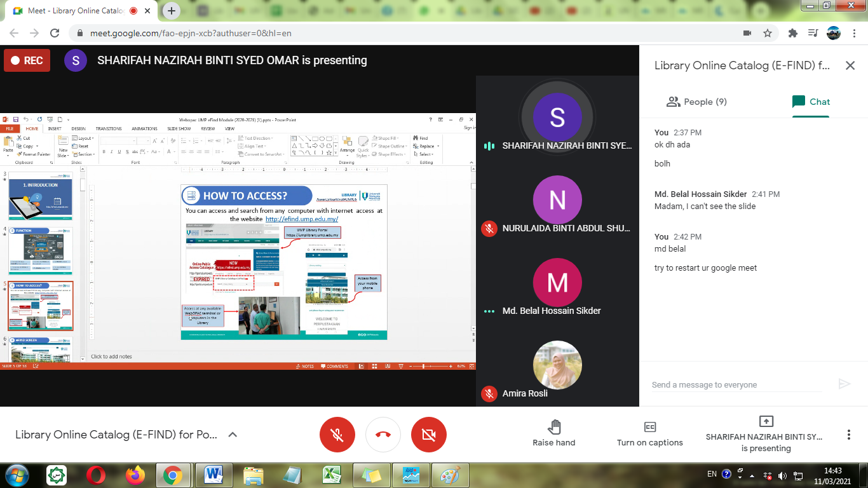Open Chrome three-dot menu

pos(854,33)
